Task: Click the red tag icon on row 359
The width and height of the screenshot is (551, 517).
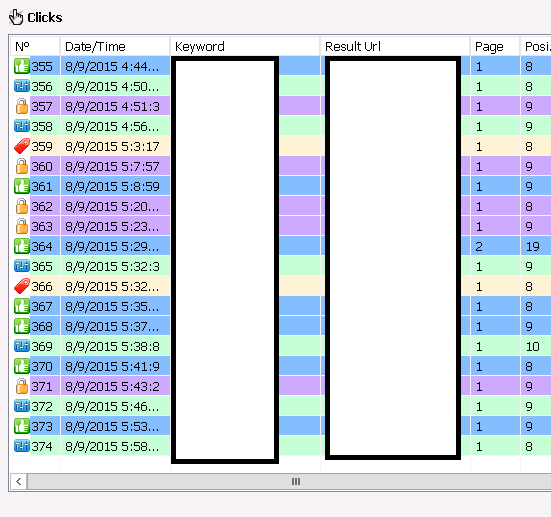Action: click(21, 146)
